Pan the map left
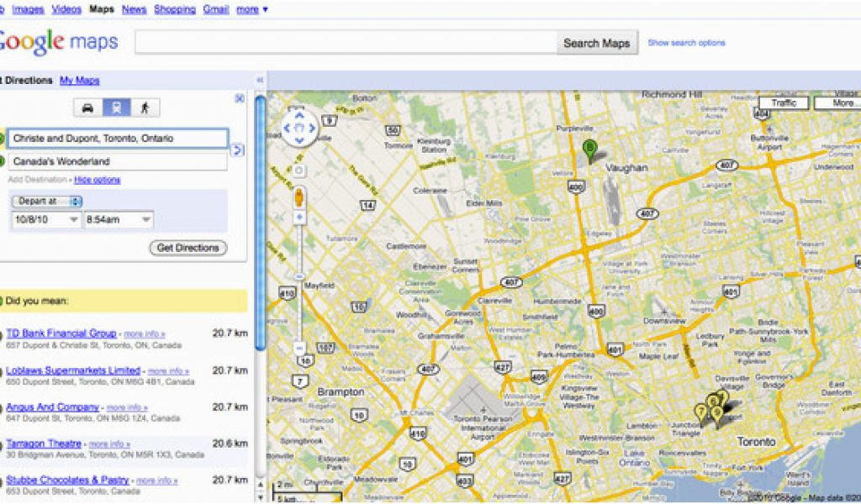 (287, 129)
